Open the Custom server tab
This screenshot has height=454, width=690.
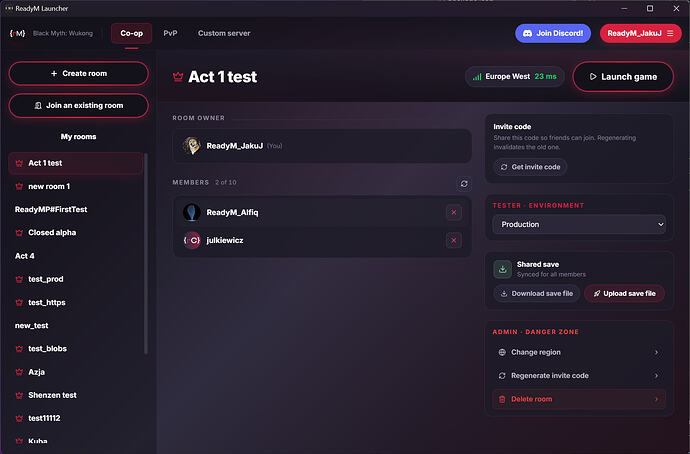click(224, 33)
